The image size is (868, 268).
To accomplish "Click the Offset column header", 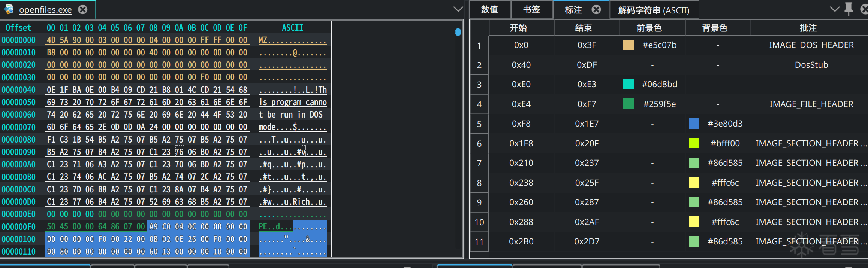I will pyautogui.click(x=18, y=28).
